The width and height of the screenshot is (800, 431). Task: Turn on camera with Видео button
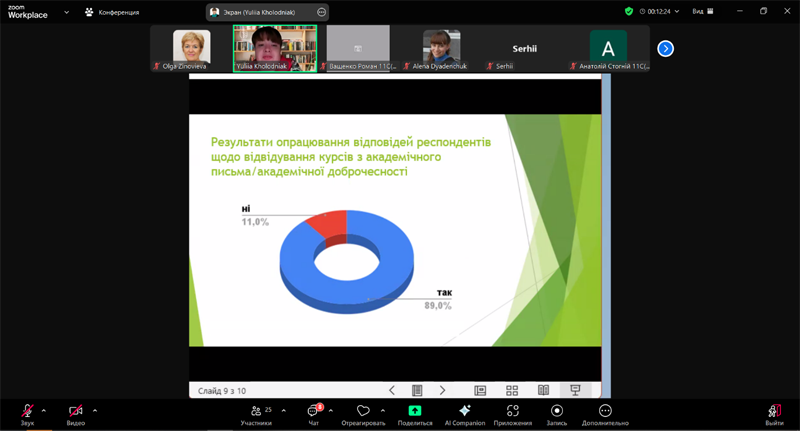point(76,414)
